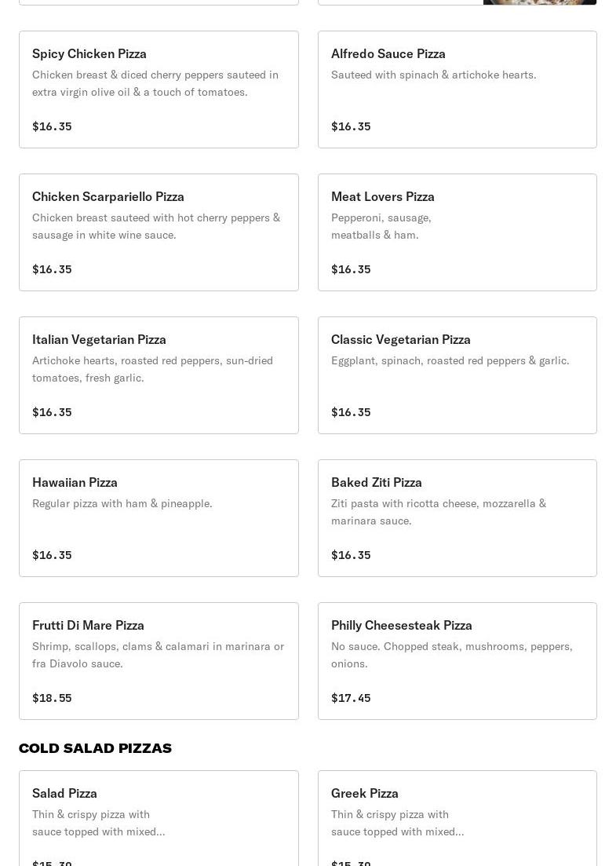Click the $17.45 Philly Cheesesteak price
616x866 pixels.
[x=351, y=698]
